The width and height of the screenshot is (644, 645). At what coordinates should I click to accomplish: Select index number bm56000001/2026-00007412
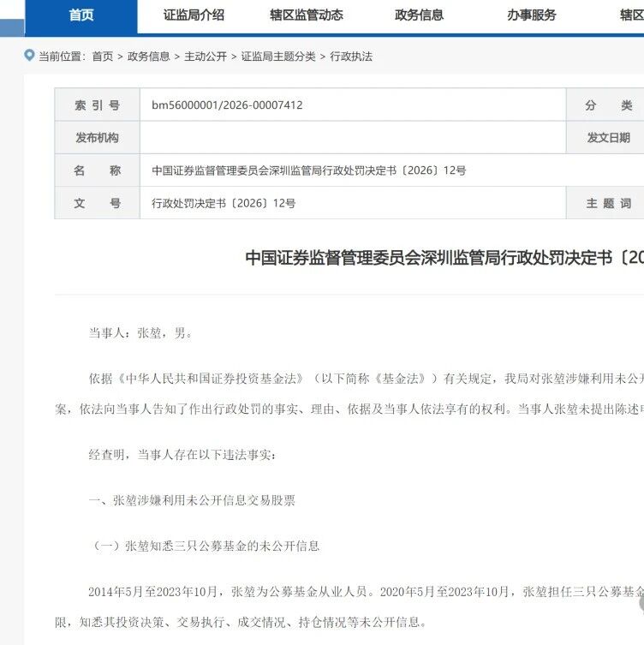[x=227, y=105]
